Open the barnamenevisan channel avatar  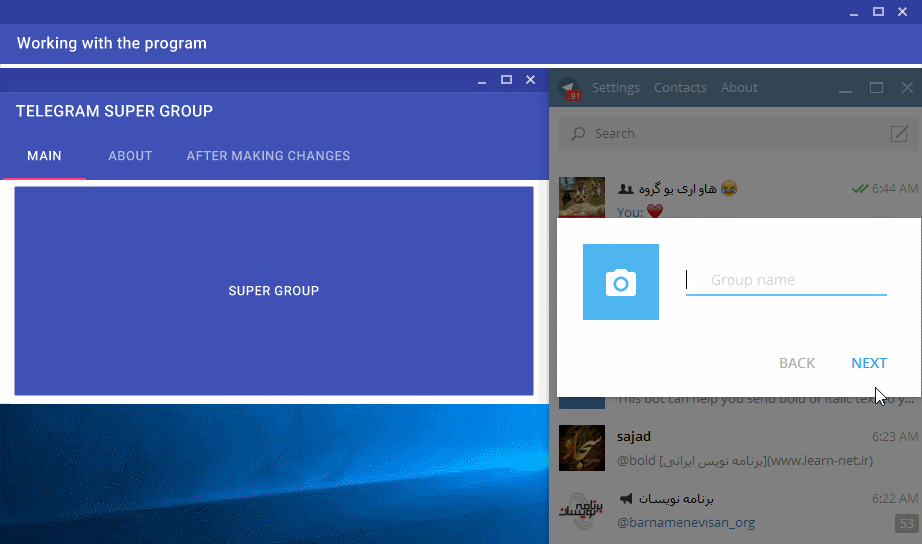581,509
